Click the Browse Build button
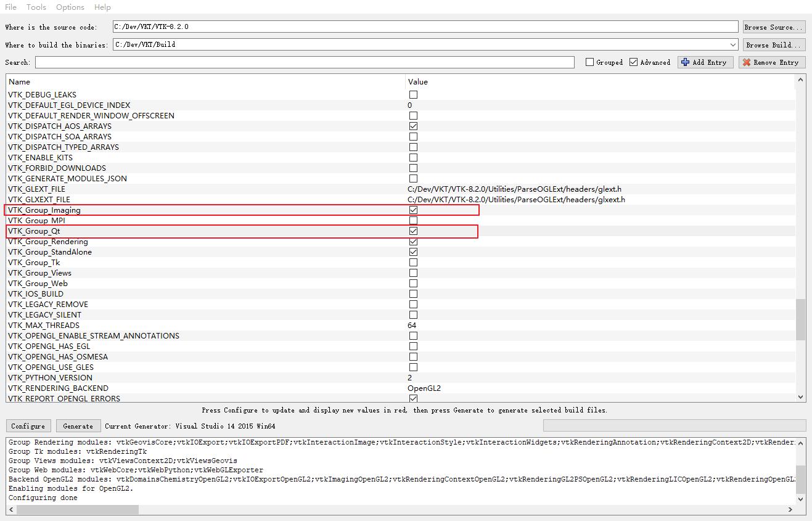Viewport: 812px width, 521px height. pyautogui.click(x=774, y=45)
